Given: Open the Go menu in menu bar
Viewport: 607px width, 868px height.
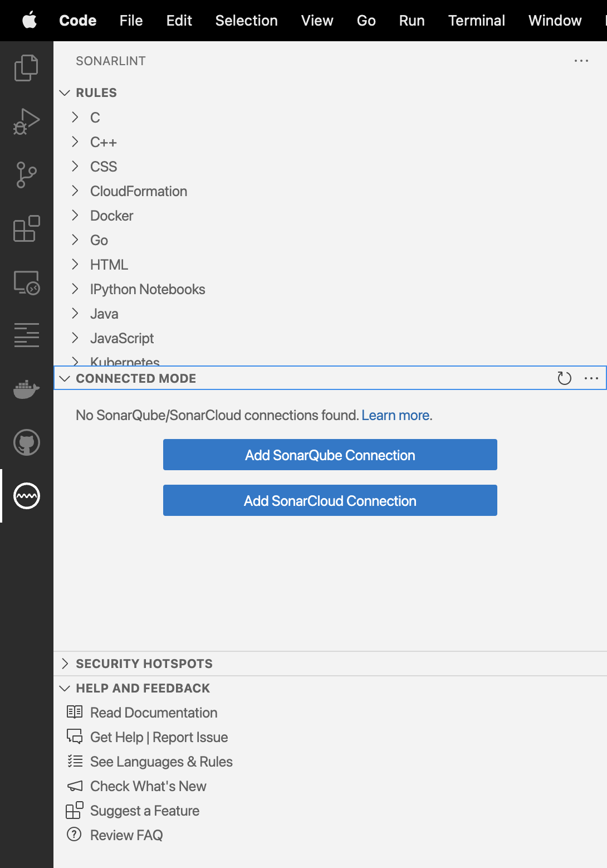Looking at the screenshot, I should [x=366, y=21].
